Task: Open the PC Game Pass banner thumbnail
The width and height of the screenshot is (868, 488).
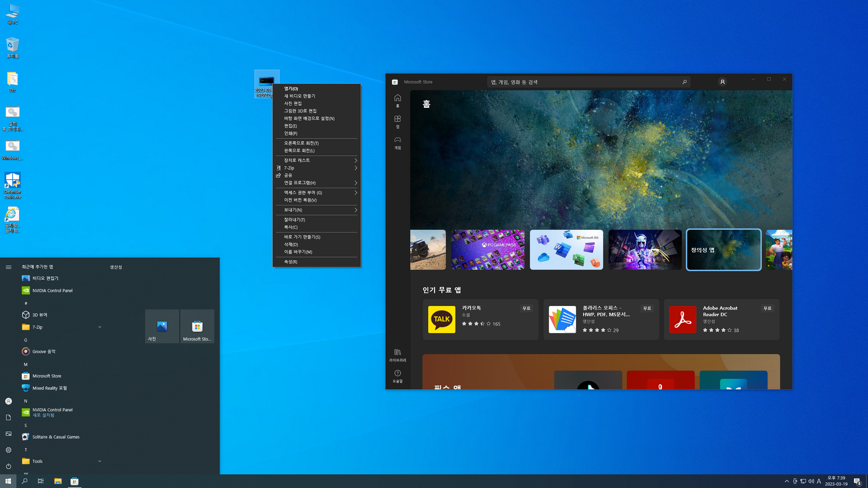Action: click(488, 250)
